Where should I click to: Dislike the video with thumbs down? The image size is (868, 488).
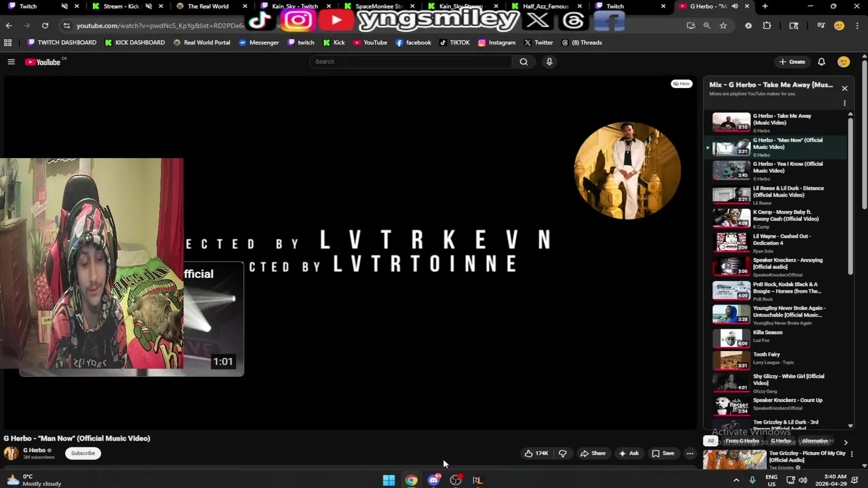pyautogui.click(x=563, y=453)
